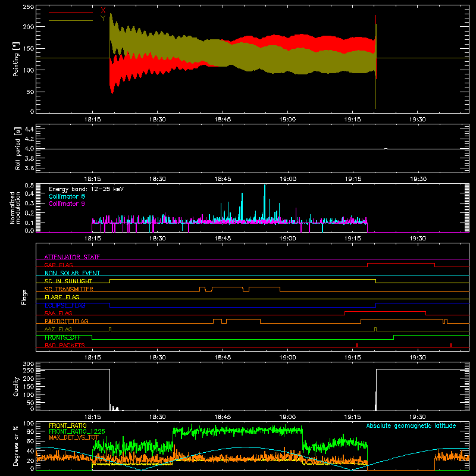Click the "Degrees or %" axis label
The image size is (476, 476).
(x=16, y=446)
